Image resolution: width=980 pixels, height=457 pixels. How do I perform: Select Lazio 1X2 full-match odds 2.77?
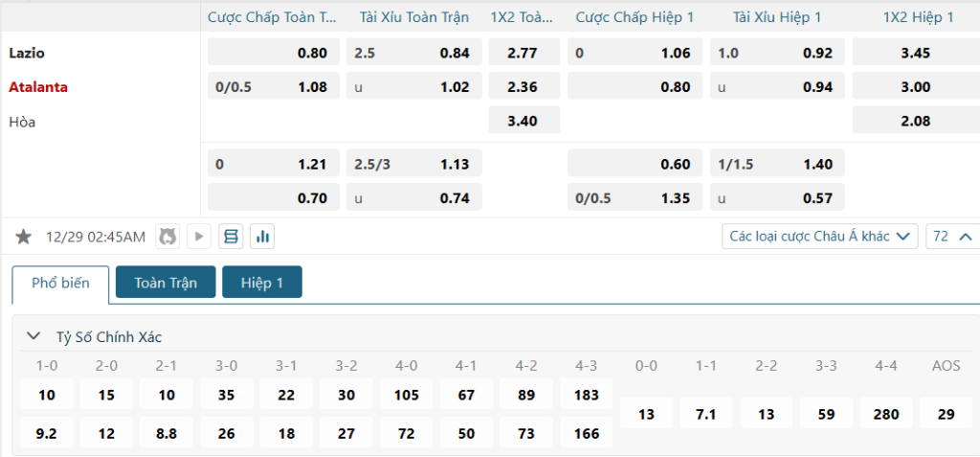tap(523, 53)
